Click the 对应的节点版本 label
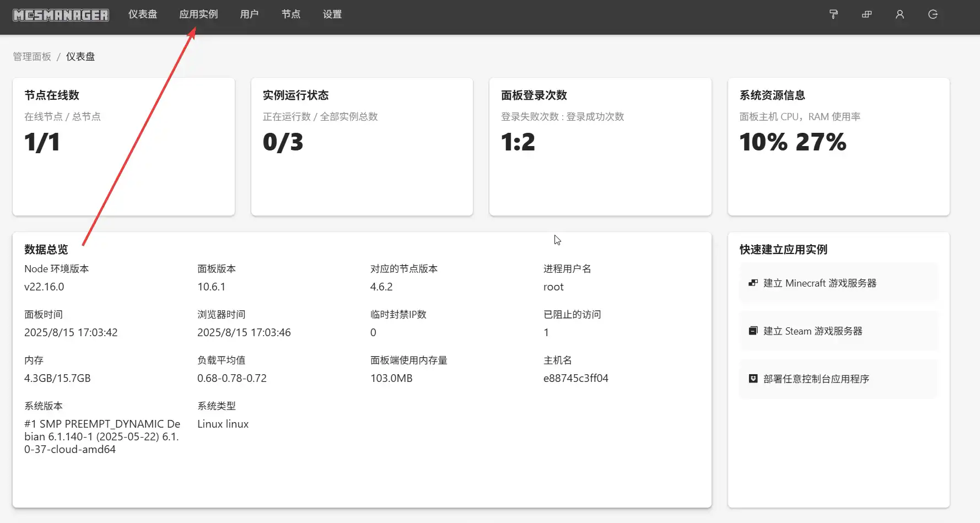 pyautogui.click(x=404, y=268)
